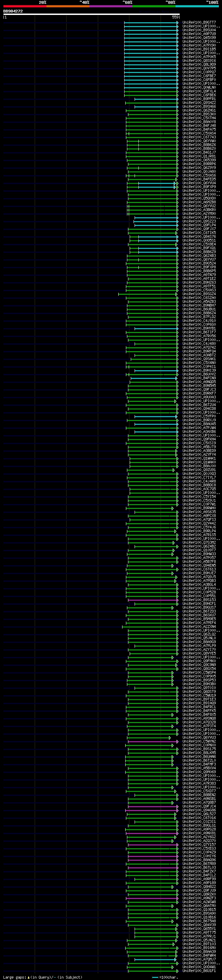Select hit UniRef100_Q109T7
Screen dimensions: 222x980
[x=199, y=550]
